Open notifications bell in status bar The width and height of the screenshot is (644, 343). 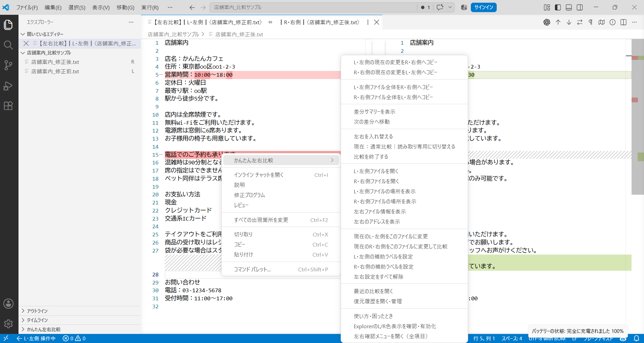[x=637, y=338]
